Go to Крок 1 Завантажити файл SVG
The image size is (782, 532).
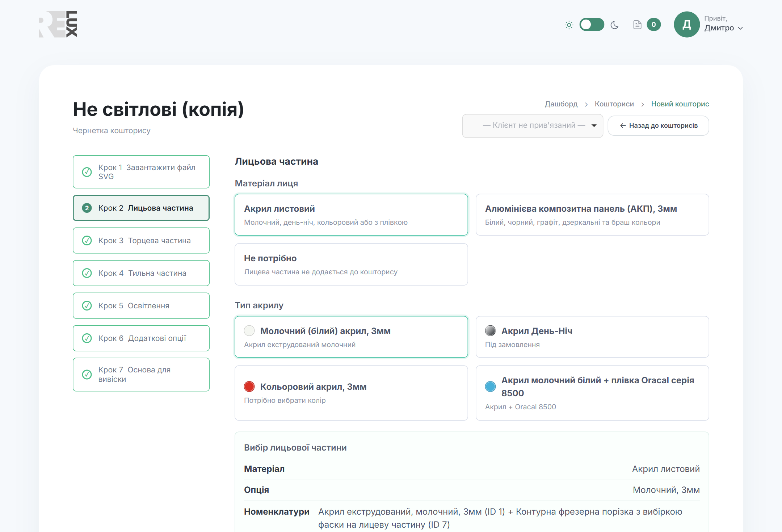point(141,172)
